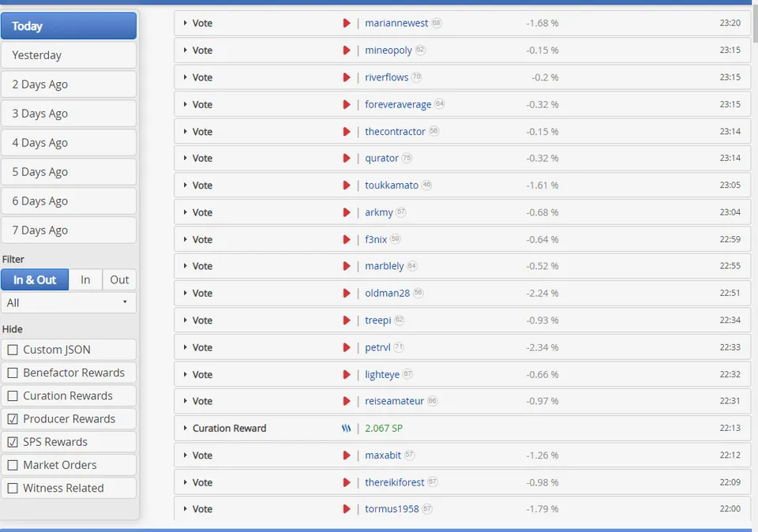Open the All filter dropdown

tap(69, 302)
